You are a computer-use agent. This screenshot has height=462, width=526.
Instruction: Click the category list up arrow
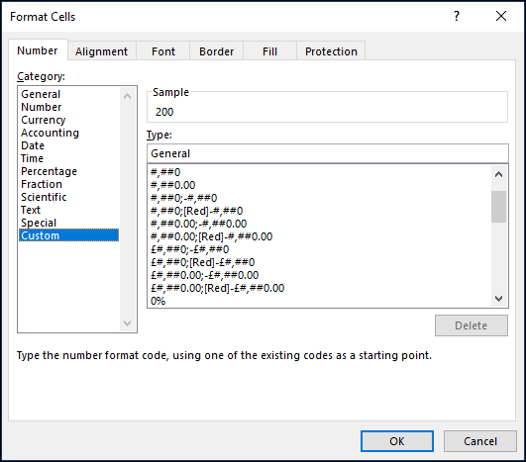tap(127, 96)
